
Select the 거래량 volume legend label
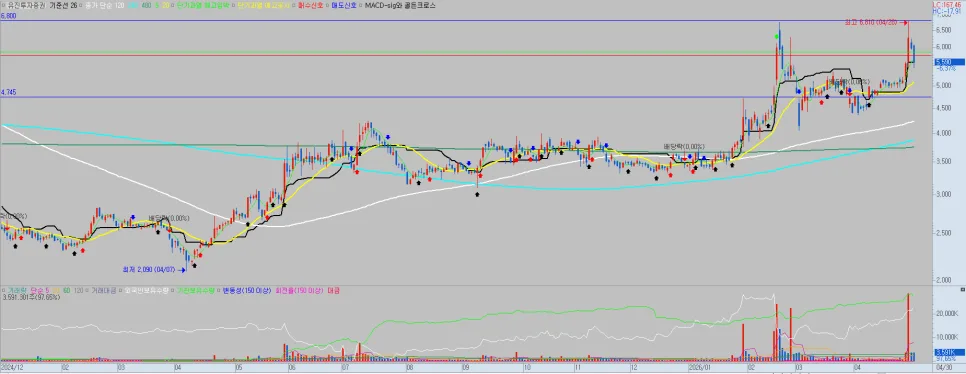click(17, 290)
